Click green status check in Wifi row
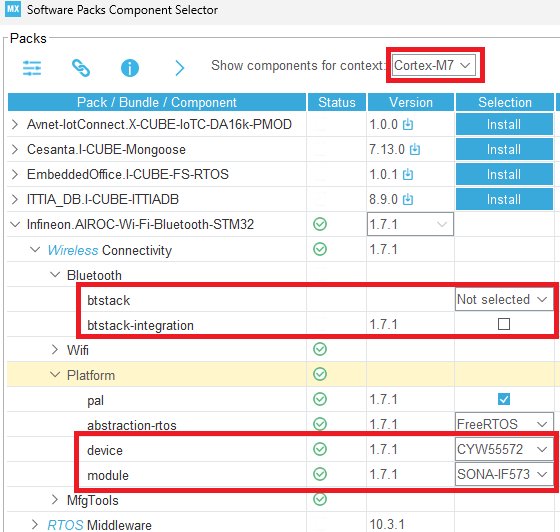 point(320,349)
